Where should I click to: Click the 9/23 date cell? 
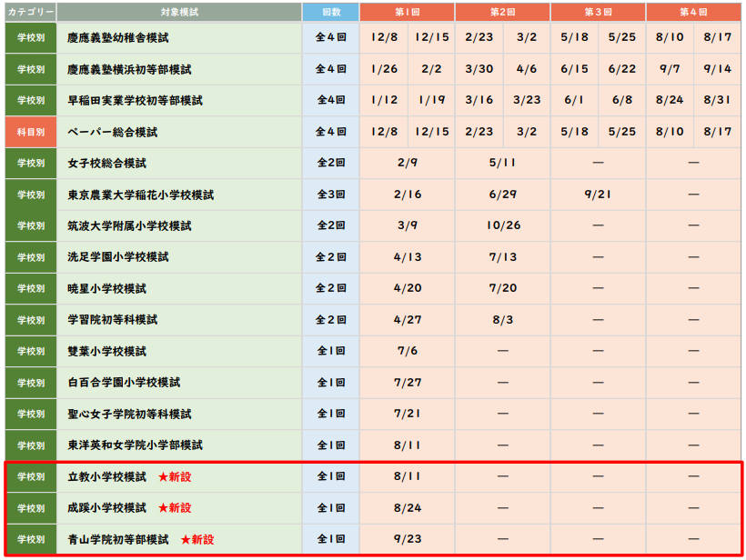[x=408, y=539]
